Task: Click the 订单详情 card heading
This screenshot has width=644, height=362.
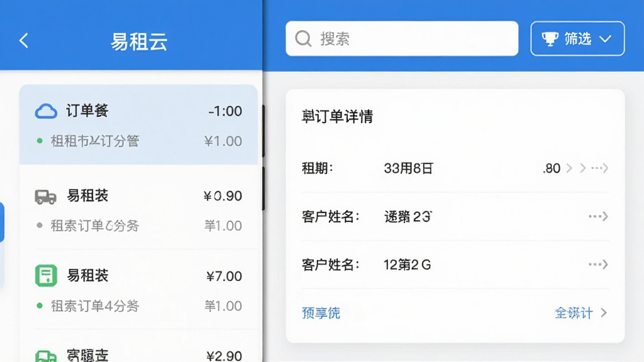Action: click(337, 116)
